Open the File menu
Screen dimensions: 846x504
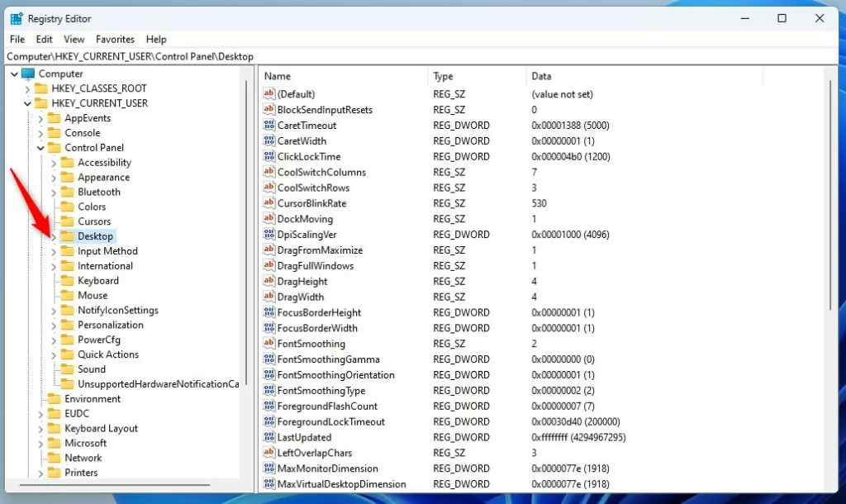17,39
